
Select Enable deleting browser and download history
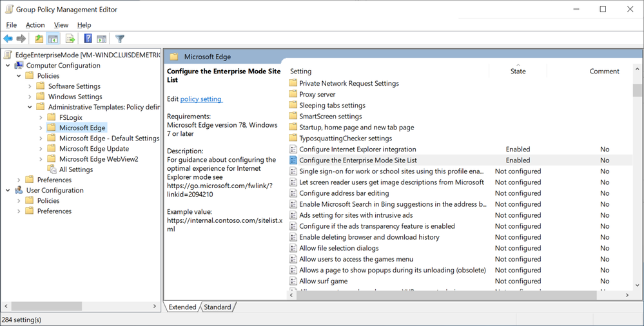tap(369, 237)
